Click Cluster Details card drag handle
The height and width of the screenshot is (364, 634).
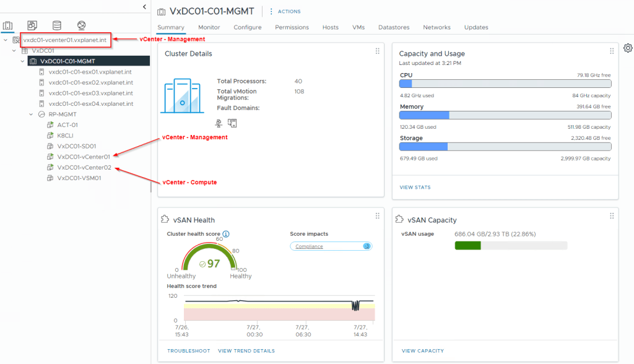pos(377,51)
